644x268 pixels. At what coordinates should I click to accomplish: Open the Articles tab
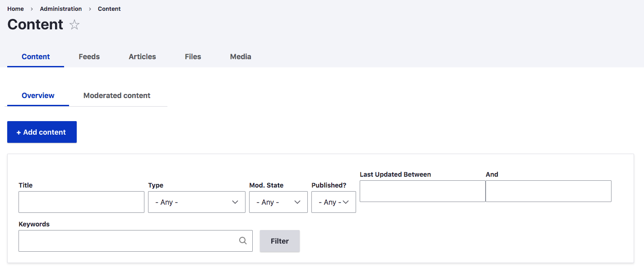[142, 56]
